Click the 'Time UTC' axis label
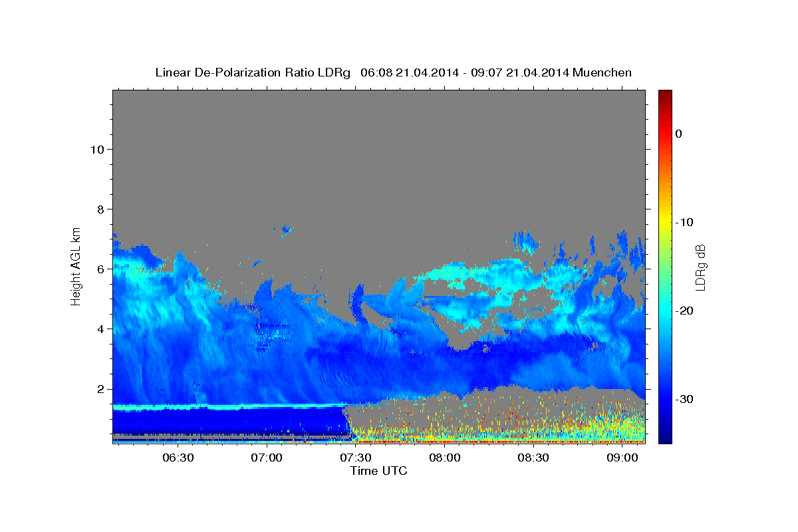 pos(378,471)
